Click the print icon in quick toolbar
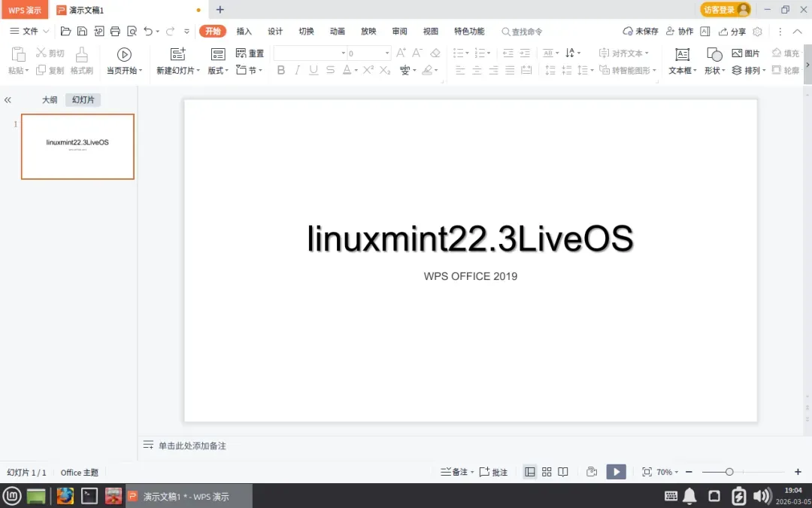This screenshot has height=508, width=812. [115, 31]
